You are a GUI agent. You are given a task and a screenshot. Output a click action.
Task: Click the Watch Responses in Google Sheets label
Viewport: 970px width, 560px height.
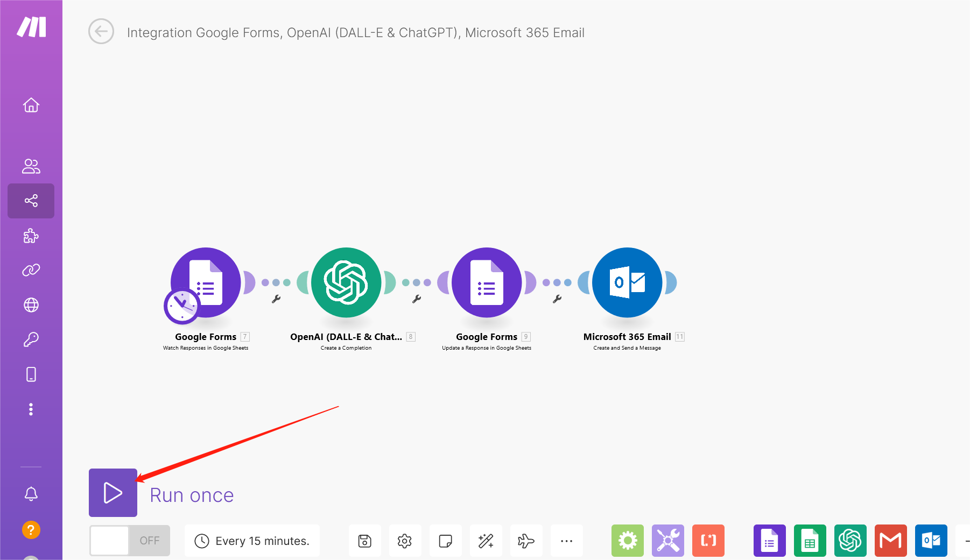pos(206,348)
